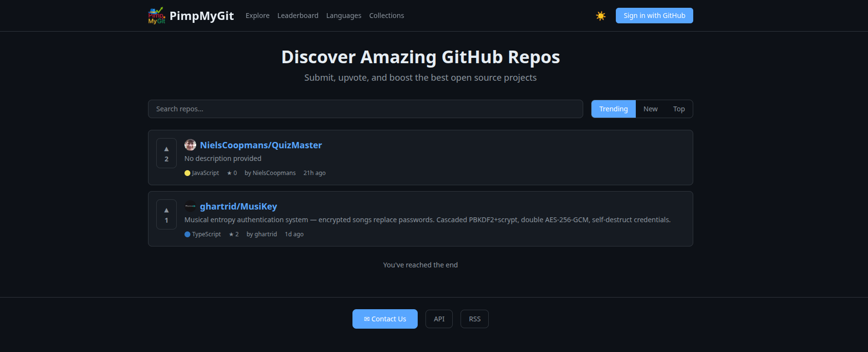This screenshot has width=868, height=352.
Task: Open the Languages nav item
Action: [x=344, y=16]
